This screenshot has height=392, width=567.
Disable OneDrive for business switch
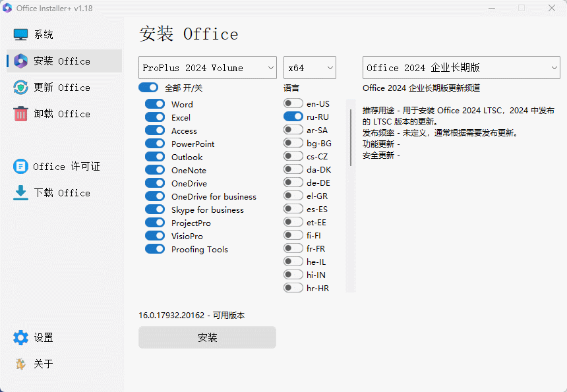[x=155, y=196]
